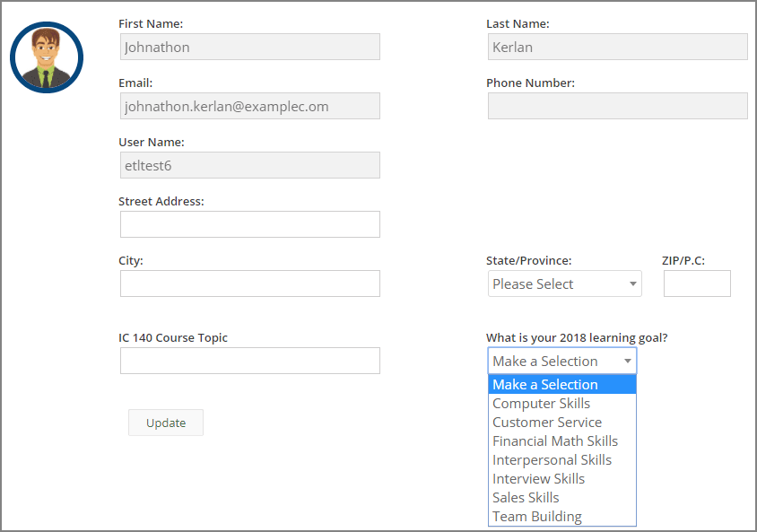Click the Phone Number field

[617, 106]
